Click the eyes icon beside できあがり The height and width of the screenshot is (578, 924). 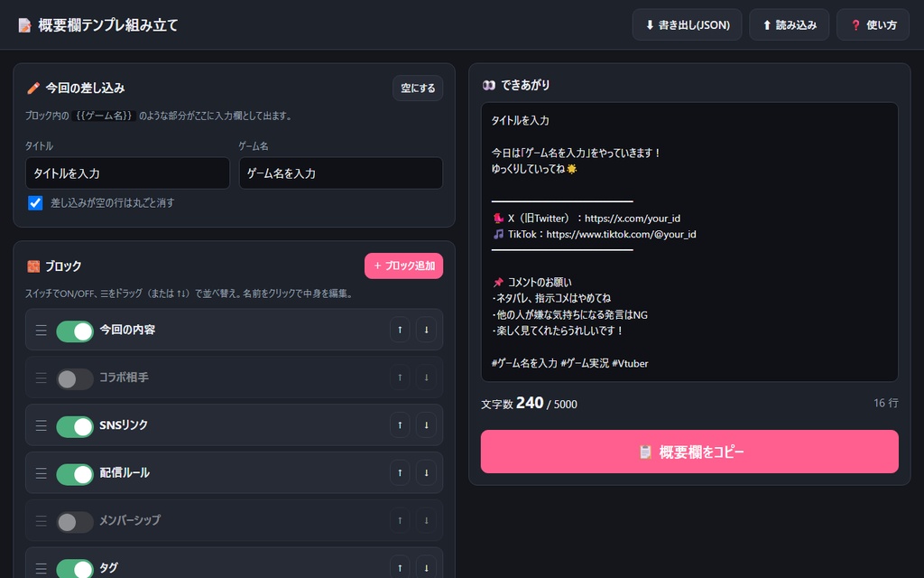[x=488, y=85]
